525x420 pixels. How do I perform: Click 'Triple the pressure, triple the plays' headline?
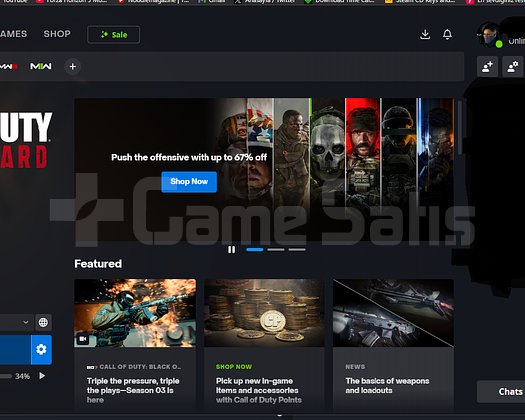coord(133,390)
